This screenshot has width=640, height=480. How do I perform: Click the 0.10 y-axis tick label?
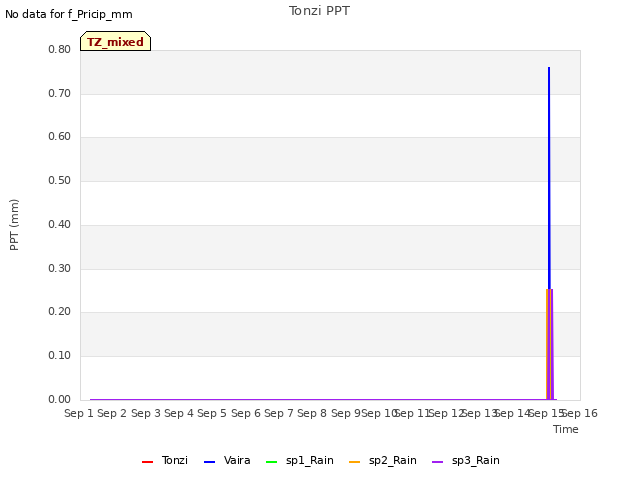pyautogui.click(x=60, y=356)
